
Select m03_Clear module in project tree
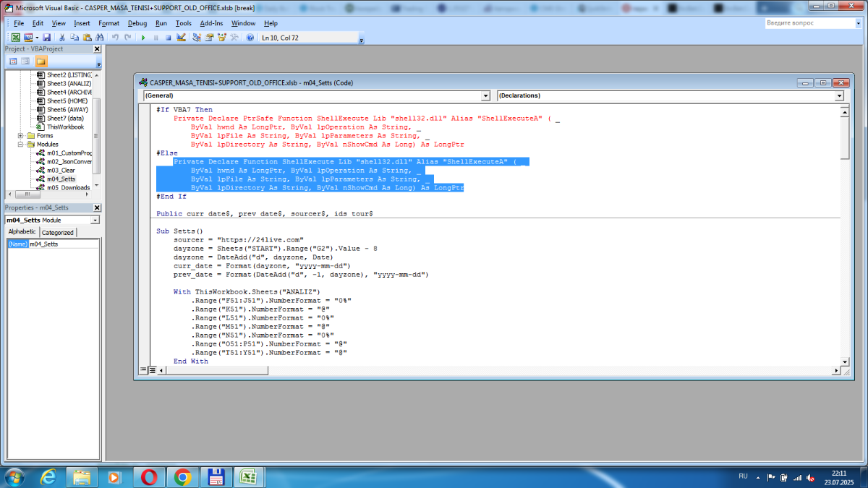(61, 170)
